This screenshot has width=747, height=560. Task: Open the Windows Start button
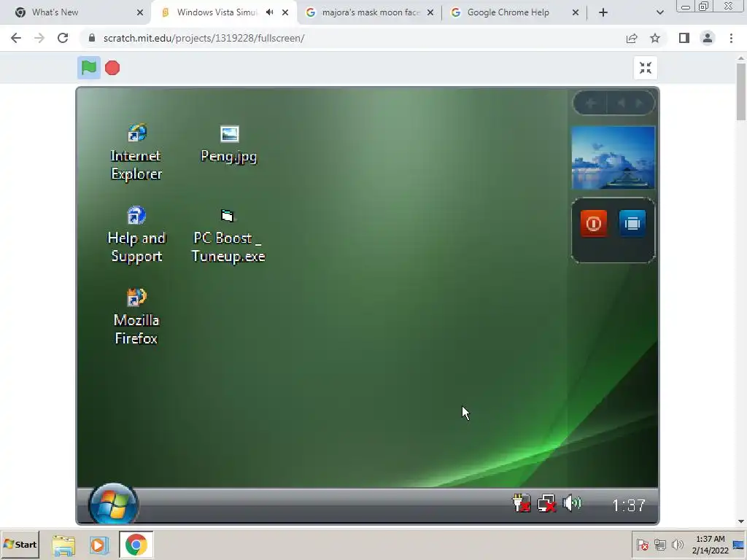click(20, 544)
